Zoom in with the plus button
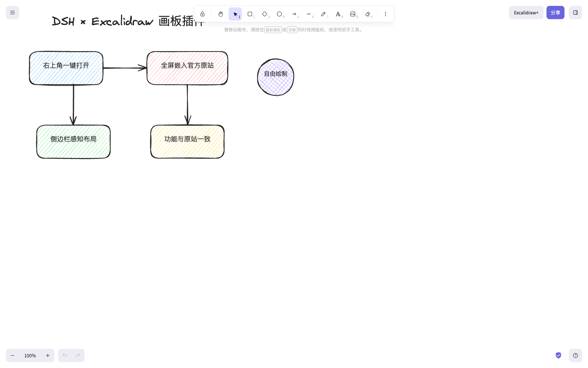The width and height of the screenshot is (588, 368). [x=48, y=355]
